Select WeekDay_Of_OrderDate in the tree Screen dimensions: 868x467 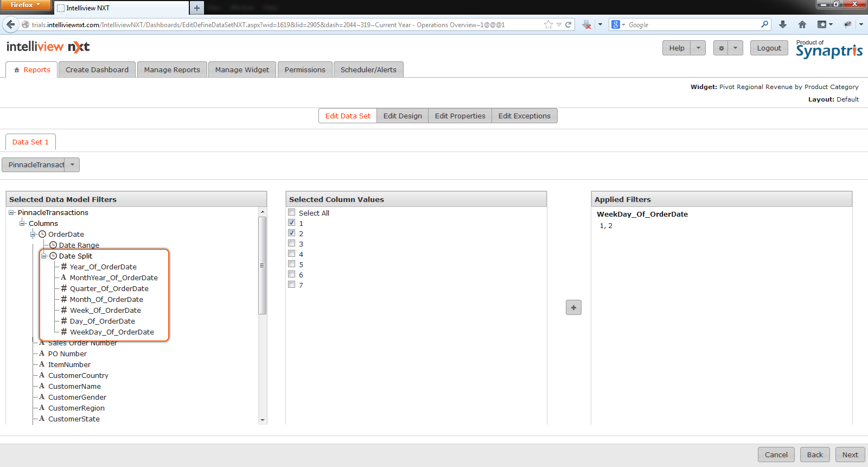112,332
